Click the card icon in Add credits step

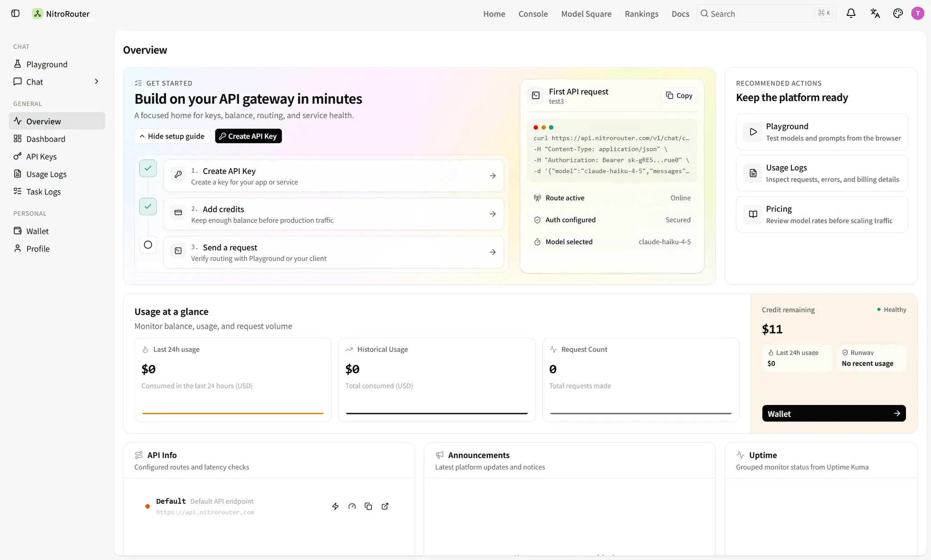click(178, 214)
